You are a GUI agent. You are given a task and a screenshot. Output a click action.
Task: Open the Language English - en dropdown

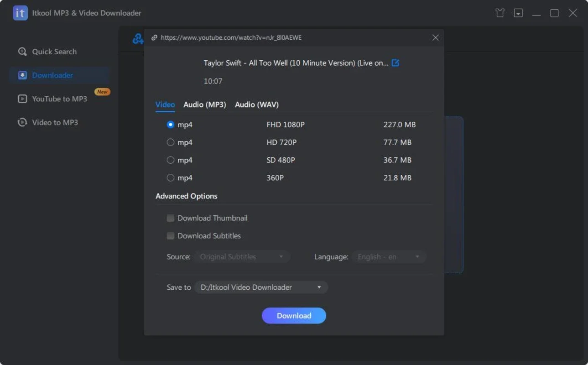coord(389,257)
